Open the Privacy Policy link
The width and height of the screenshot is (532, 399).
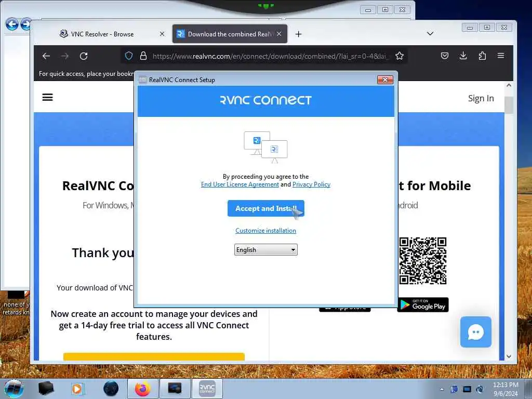coord(312,184)
